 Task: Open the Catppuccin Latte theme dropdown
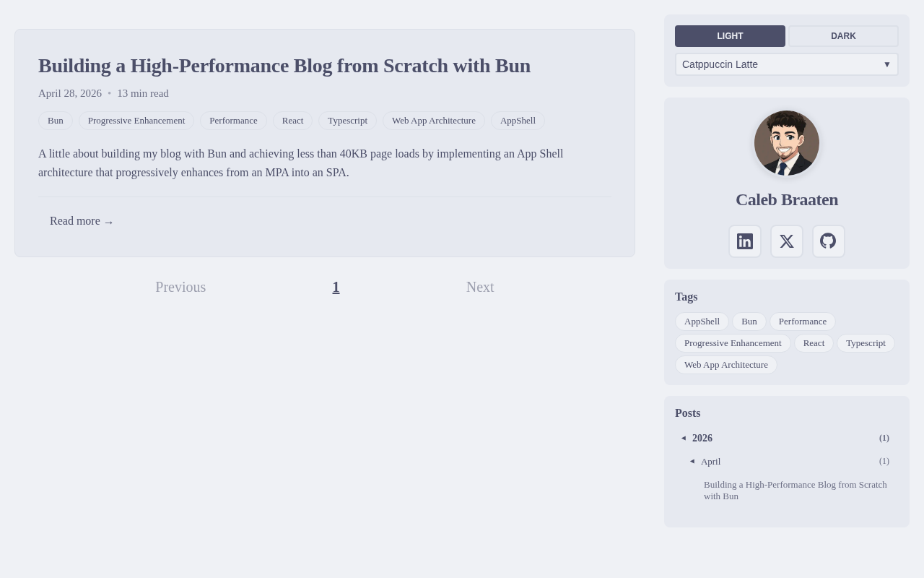pyautogui.click(x=787, y=64)
